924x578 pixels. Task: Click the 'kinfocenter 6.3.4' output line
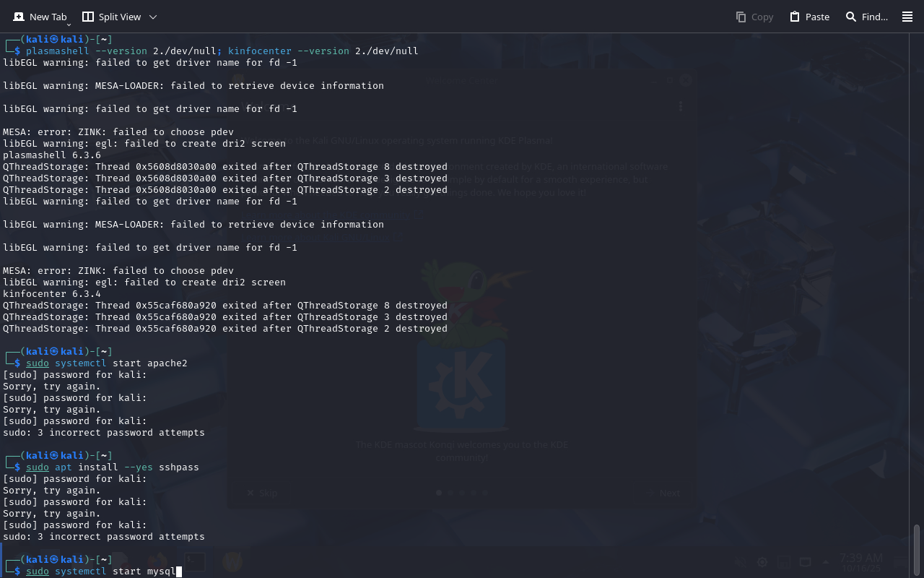click(x=52, y=294)
